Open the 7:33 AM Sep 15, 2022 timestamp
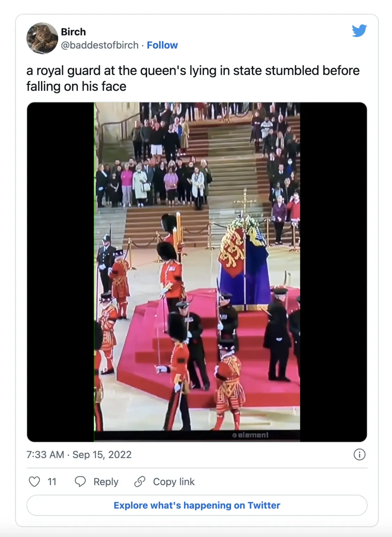The width and height of the screenshot is (392, 537). [79, 454]
